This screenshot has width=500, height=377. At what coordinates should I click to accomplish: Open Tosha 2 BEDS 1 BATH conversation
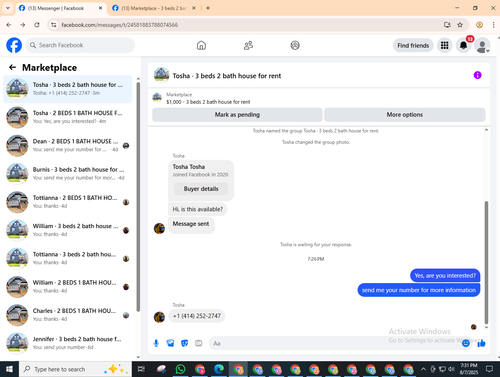[68, 117]
